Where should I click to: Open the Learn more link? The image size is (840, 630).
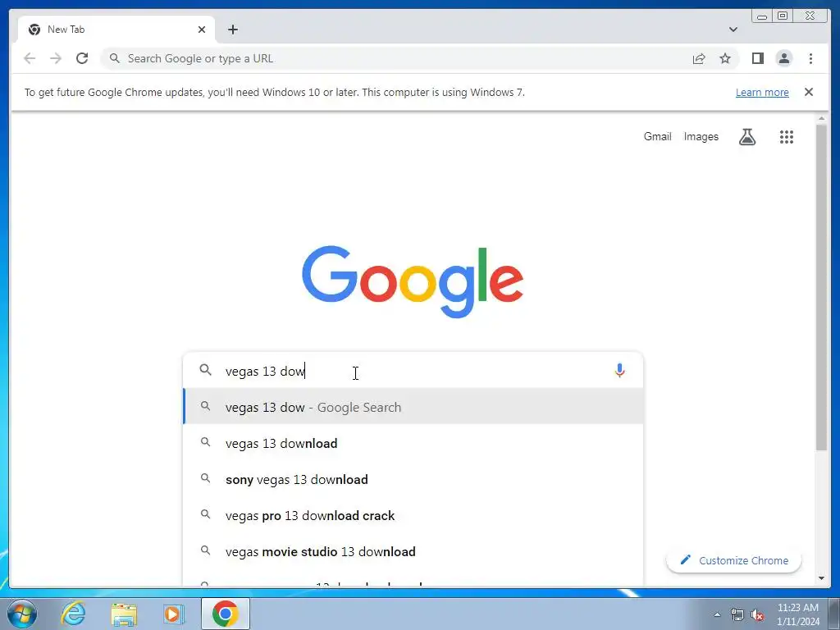[x=762, y=92]
